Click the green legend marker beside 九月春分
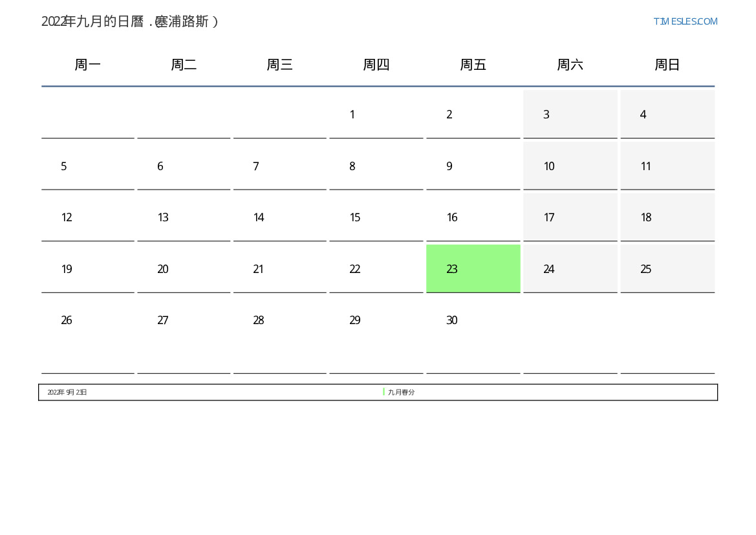This screenshot has height=535, width=756. click(x=383, y=392)
